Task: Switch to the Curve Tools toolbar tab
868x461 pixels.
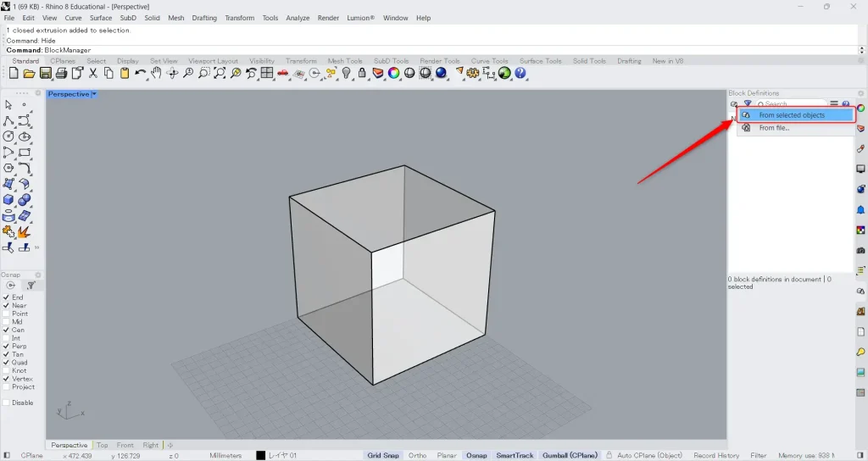Action: tap(489, 61)
